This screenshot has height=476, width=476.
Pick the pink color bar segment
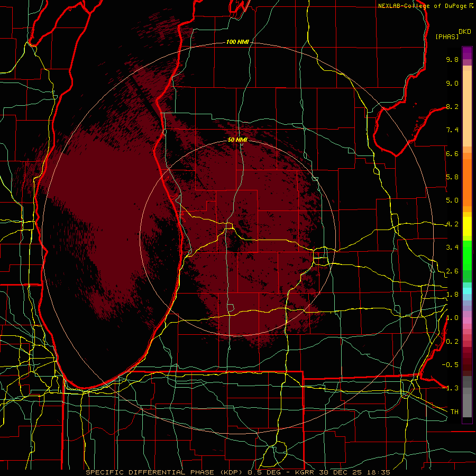pos(467,321)
